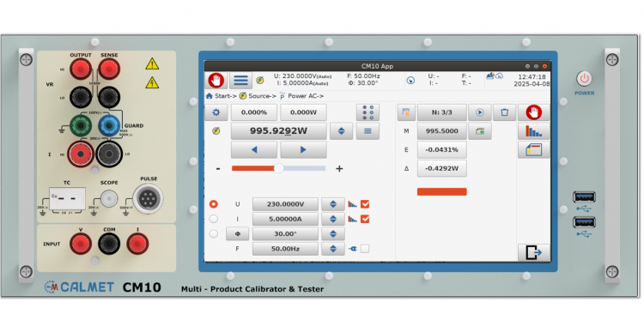Open the up-down stepper for 230.0000V
Screen dimensions: 644x326
pos(333,204)
